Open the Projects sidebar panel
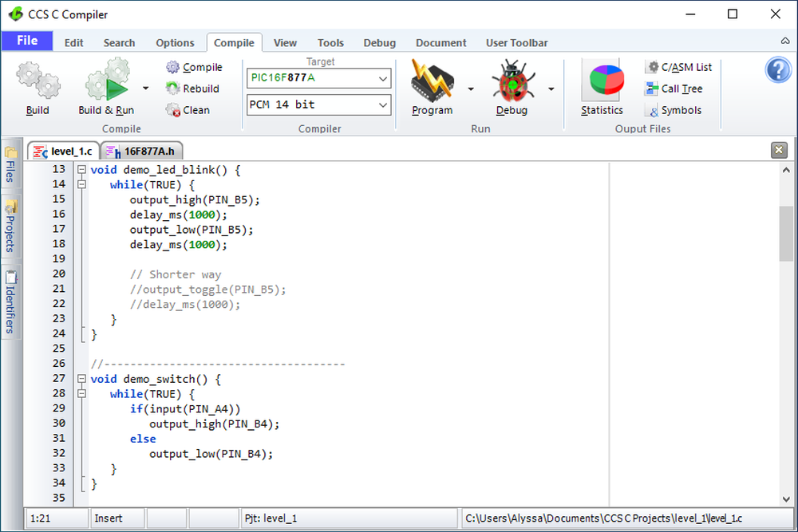This screenshot has width=798, height=532. [11, 224]
